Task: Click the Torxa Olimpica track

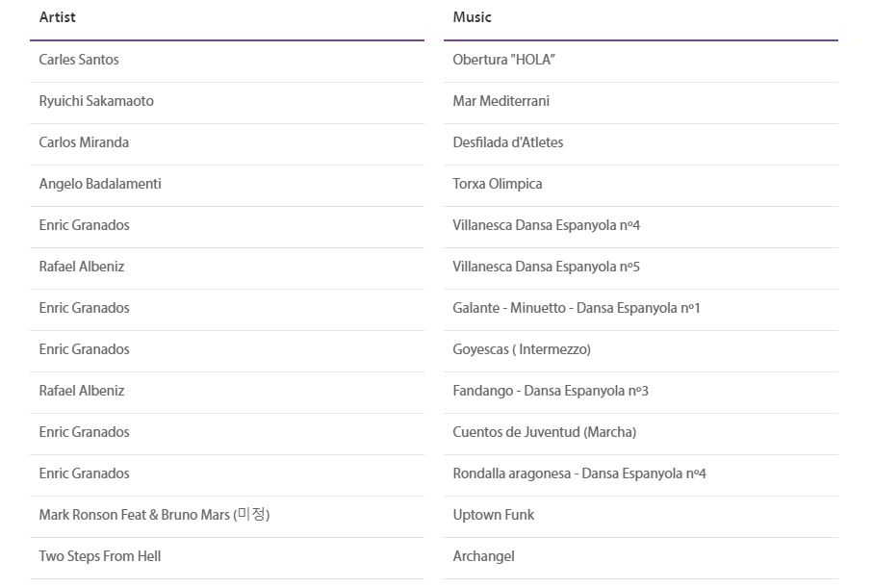Action: click(x=497, y=184)
